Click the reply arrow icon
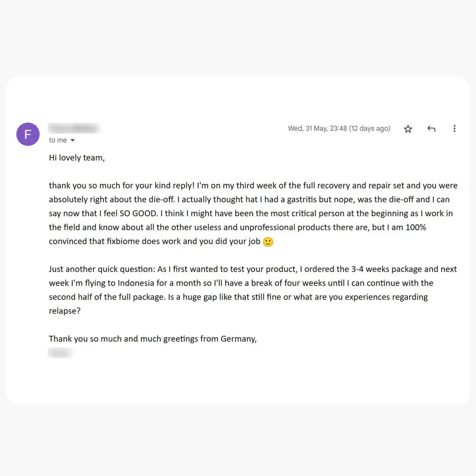 tap(431, 129)
